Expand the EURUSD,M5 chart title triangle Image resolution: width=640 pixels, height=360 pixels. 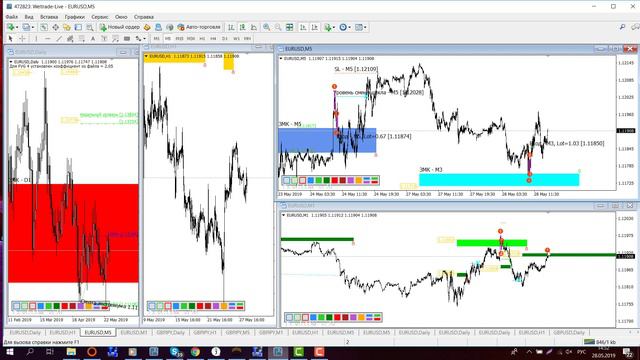click(281, 59)
